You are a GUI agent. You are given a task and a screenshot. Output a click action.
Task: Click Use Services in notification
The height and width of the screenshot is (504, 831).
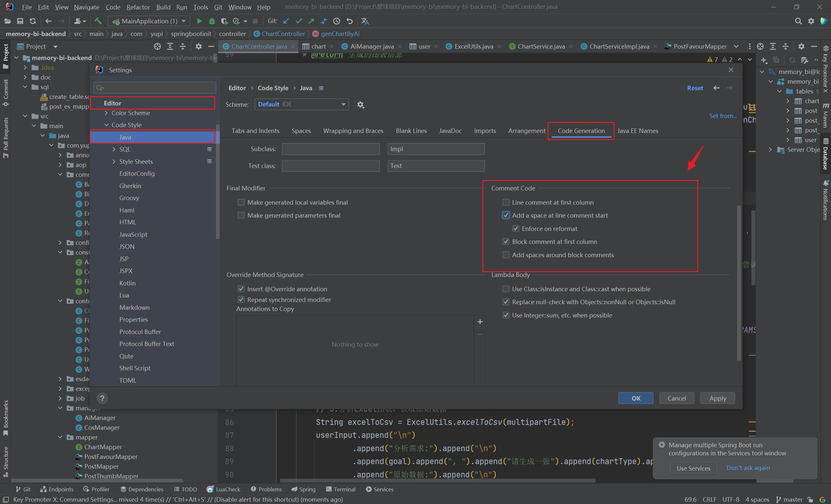(693, 468)
